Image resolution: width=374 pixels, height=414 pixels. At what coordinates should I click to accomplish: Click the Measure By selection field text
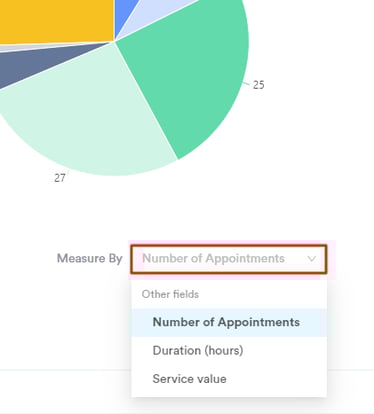(213, 259)
